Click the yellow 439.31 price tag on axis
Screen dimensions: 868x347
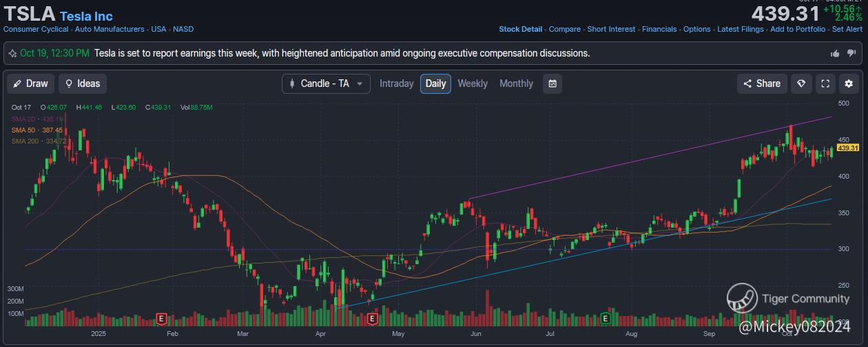848,148
